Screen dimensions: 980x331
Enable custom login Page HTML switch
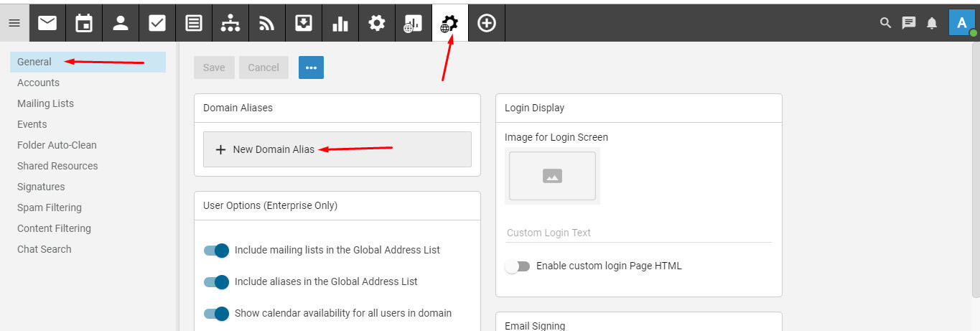pyautogui.click(x=517, y=266)
